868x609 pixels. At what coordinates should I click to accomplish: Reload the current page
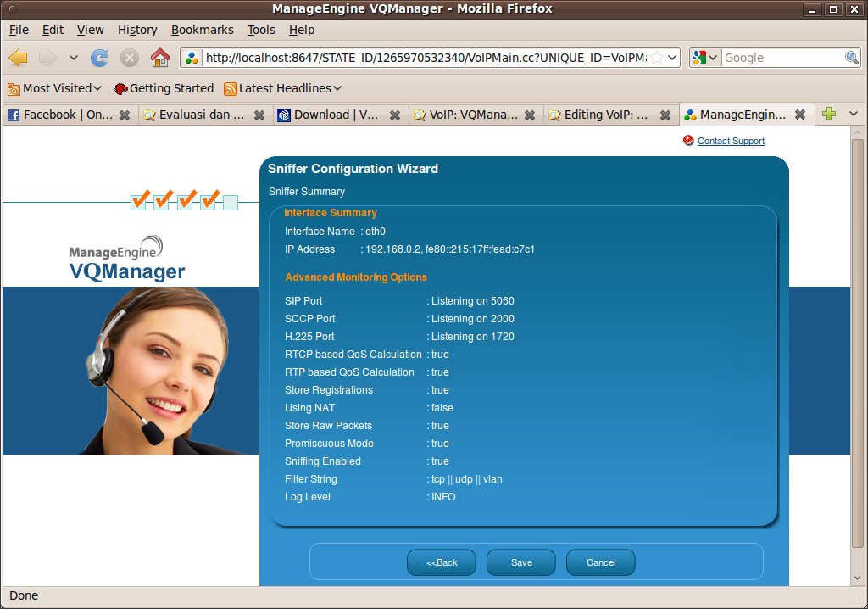click(100, 58)
